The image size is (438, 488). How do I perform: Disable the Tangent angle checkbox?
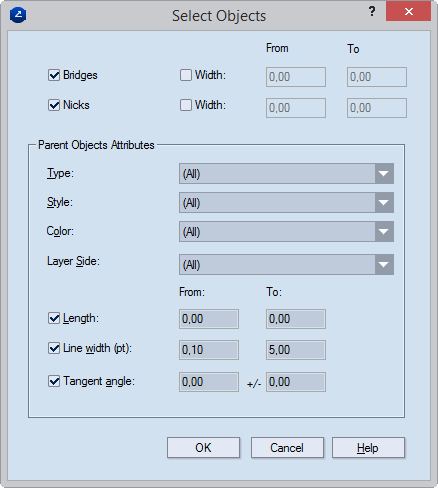pyautogui.click(x=54, y=381)
